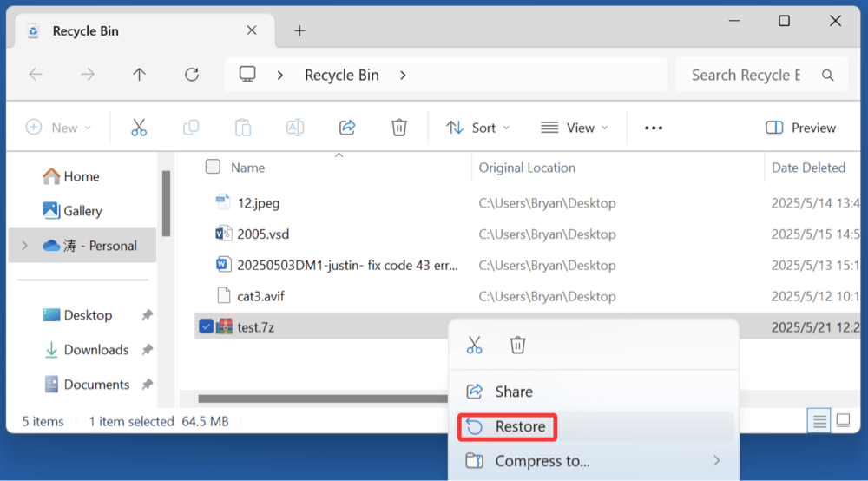
Task: Open the Sort dropdown
Action: pyautogui.click(x=477, y=128)
